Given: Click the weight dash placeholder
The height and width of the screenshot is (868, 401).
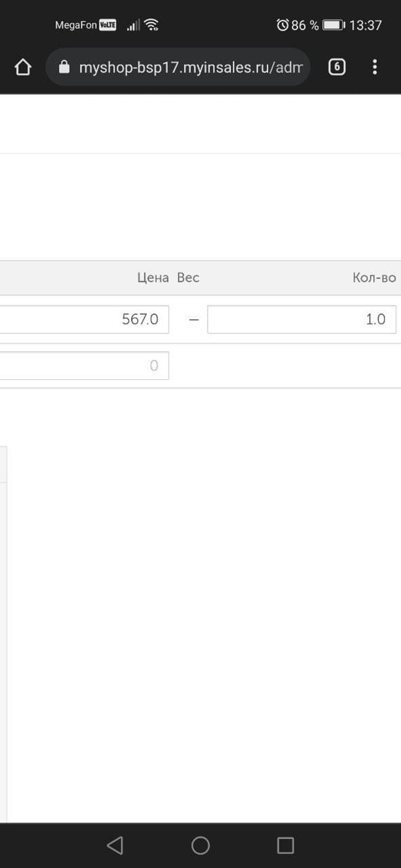Looking at the screenshot, I should (x=194, y=320).
